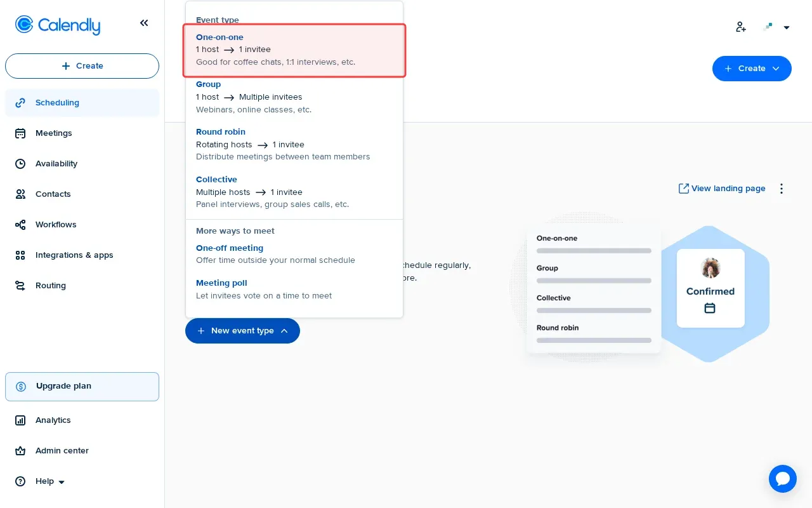Collapse the sidebar with the double-chevron control
Screen dimensions: 812x508
coord(144,23)
